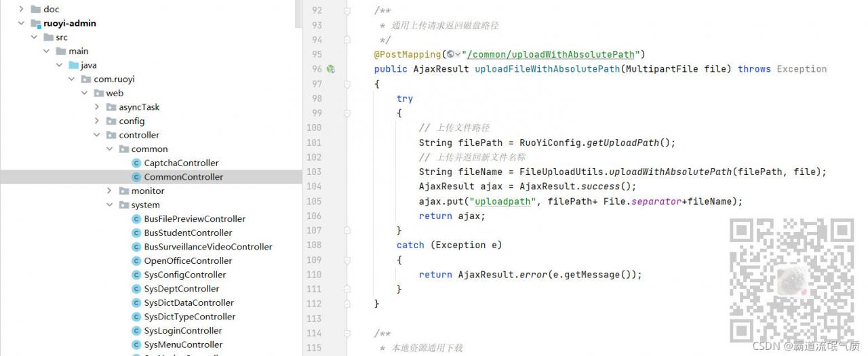Screen dimensions: 868x356
Task: Click the uploadFileWithAbsolutePath method name
Action: pos(547,69)
